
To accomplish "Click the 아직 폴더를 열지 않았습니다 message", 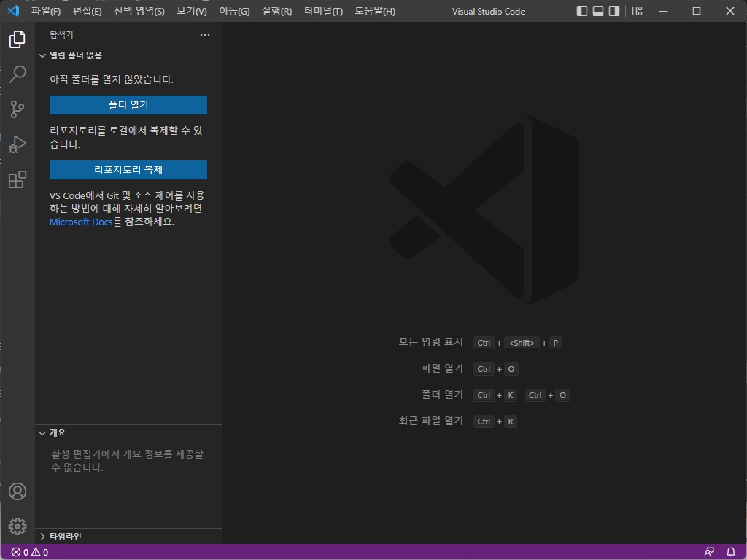I will click(112, 79).
